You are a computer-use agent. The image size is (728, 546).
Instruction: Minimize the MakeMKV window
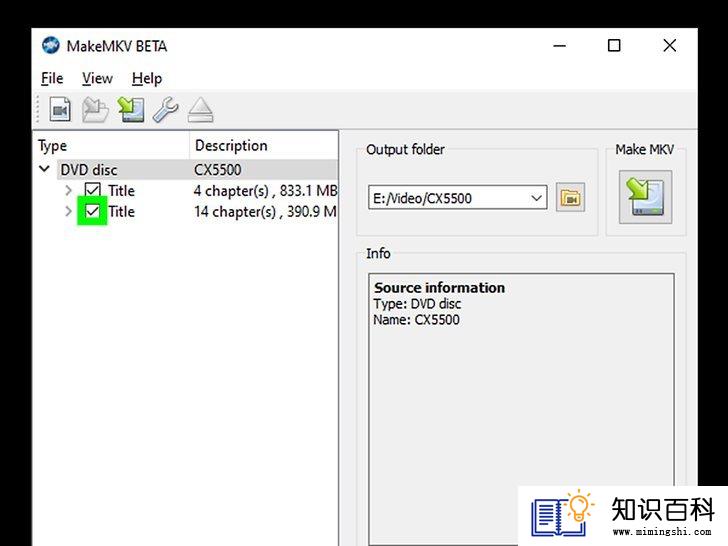[x=559, y=46]
